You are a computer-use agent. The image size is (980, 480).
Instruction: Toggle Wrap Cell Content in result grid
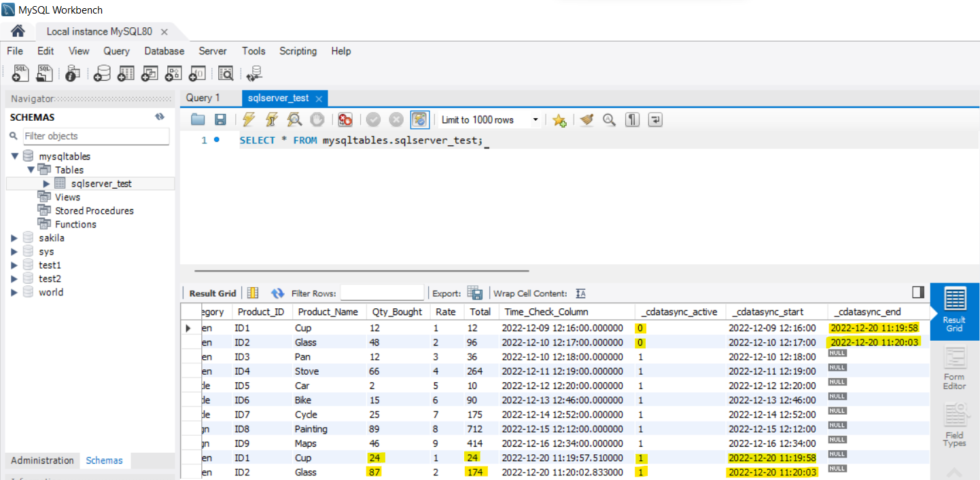[581, 292]
